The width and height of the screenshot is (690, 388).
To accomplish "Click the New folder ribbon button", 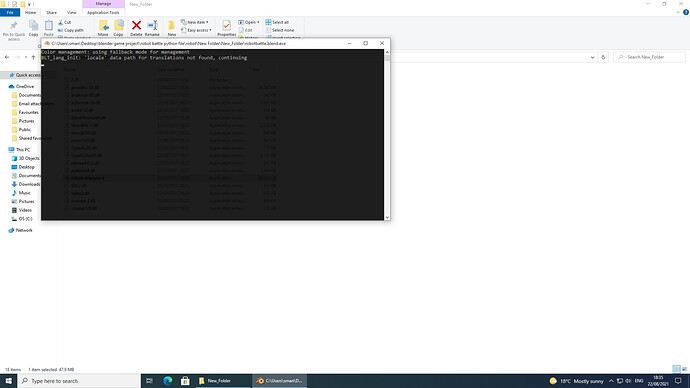I will (x=172, y=28).
